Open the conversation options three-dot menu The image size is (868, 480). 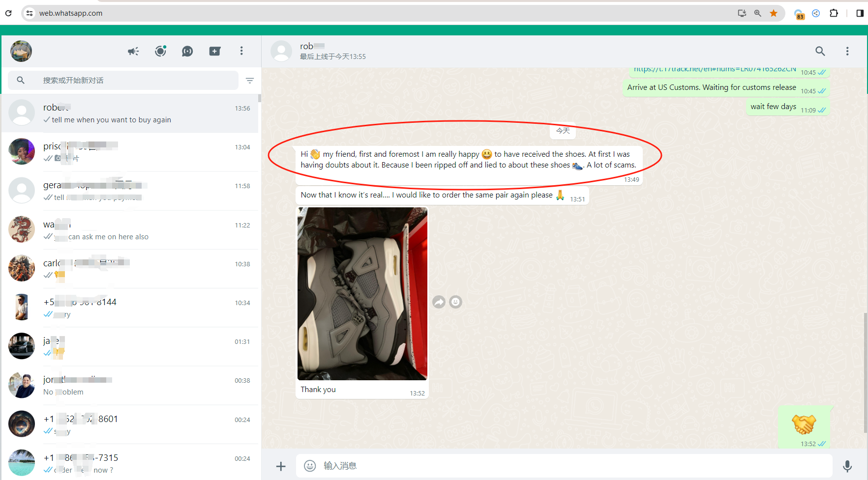[x=847, y=51]
